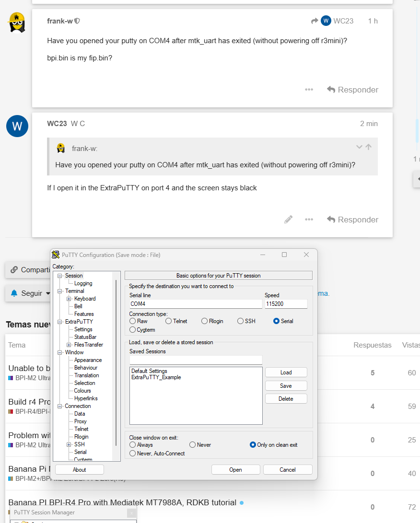Click the up arrow in the quote header
The height and width of the screenshot is (523, 420).
click(x=368, y=147)
